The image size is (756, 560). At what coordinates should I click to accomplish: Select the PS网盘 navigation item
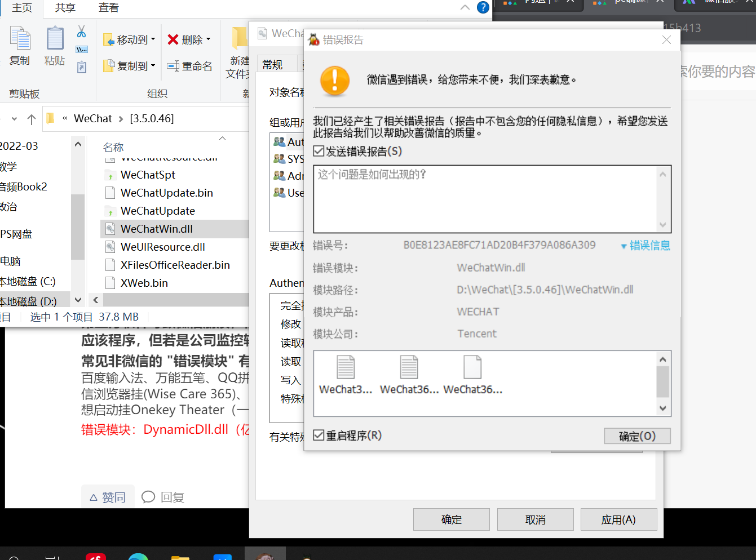click(16, 234)
